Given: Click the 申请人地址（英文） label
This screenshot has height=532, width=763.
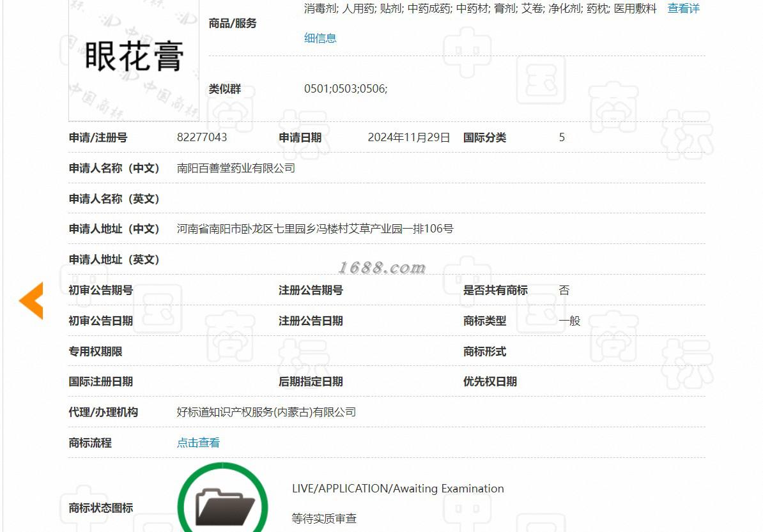Looking at the screenshot, I should click(114, 260).
